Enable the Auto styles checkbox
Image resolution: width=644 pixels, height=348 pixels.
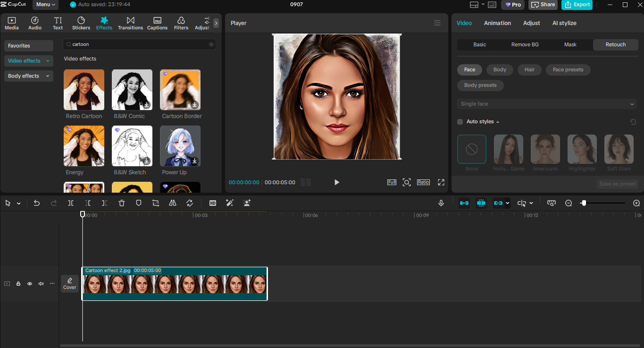pos(460,121)
